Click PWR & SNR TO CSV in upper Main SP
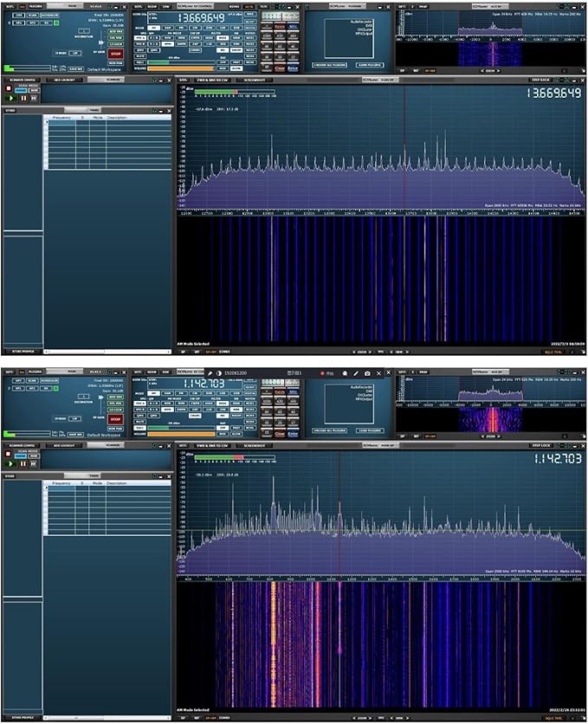 coord(212,80)
